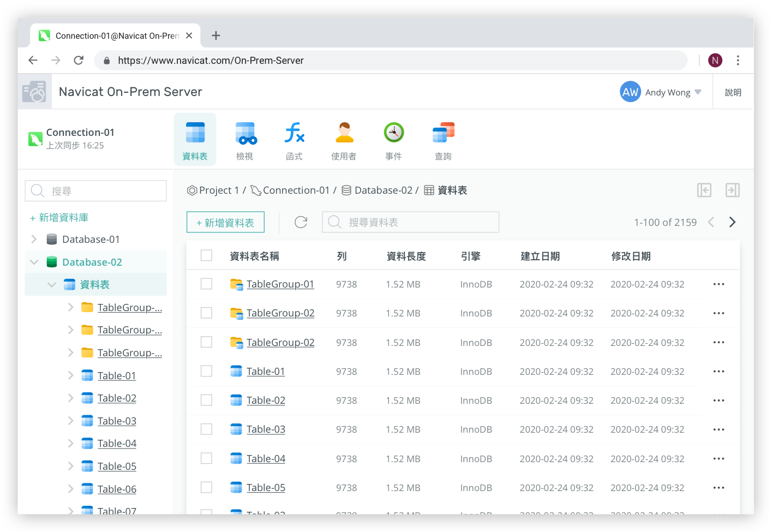Expand Database-01 in the sidebar tree
This screenshot has height=532, width=772.
pyautogui.click(x=34, y=239)
